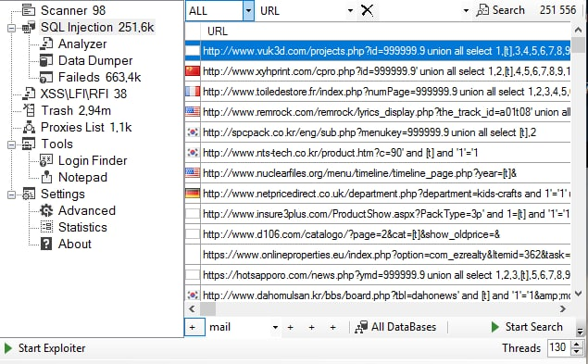The height and width of the screenshot is (364, 588).
Task: Click the horizontal scrollbar right arrow
Action: click(x=562, y=308)
